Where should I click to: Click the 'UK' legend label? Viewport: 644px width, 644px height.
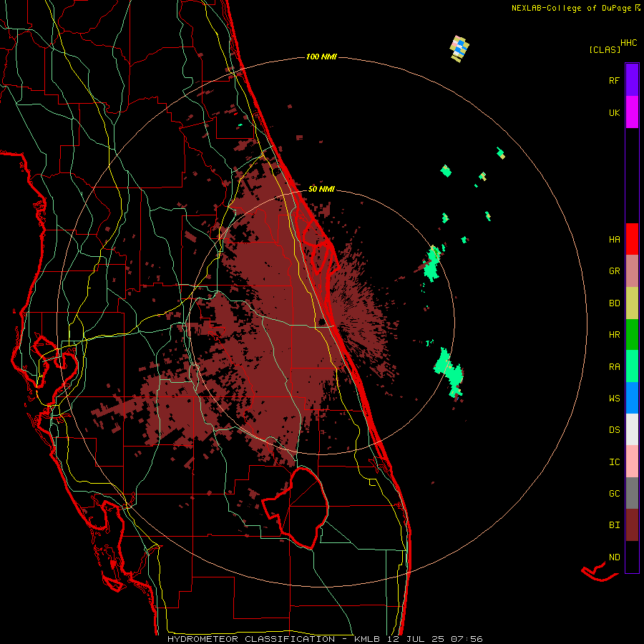click(614, 112)
